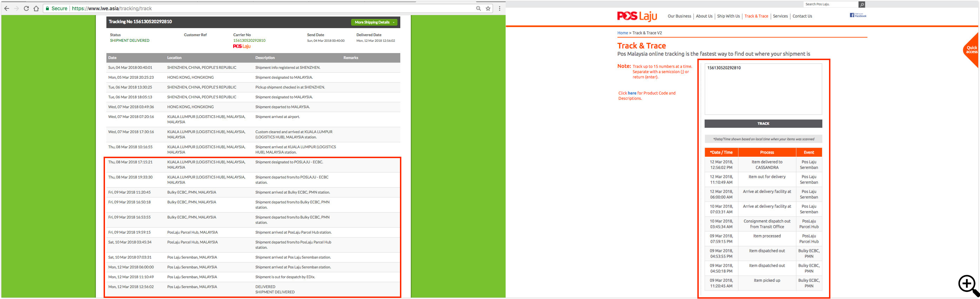
Task: Click the Remarks column header
Action: click(350, 58)
